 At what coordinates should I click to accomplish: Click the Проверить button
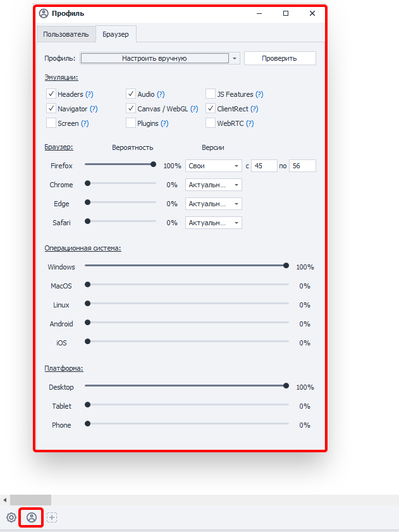tap(280, 58)
